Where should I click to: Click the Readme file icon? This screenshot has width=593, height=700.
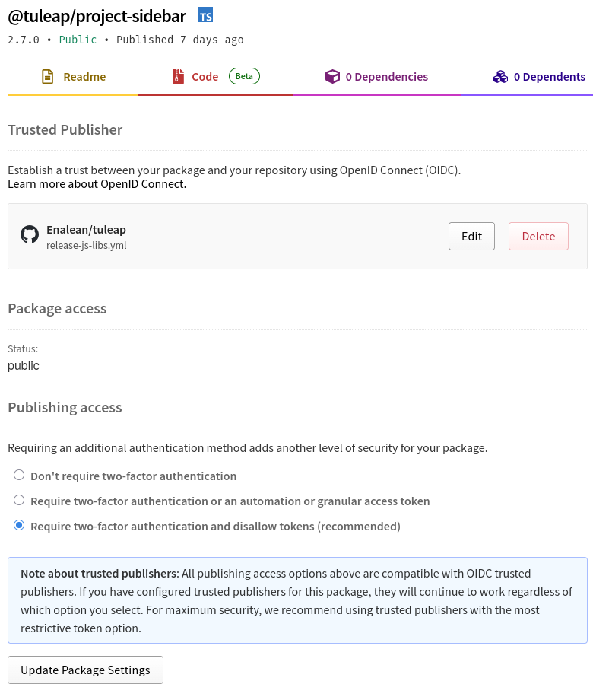48,77
